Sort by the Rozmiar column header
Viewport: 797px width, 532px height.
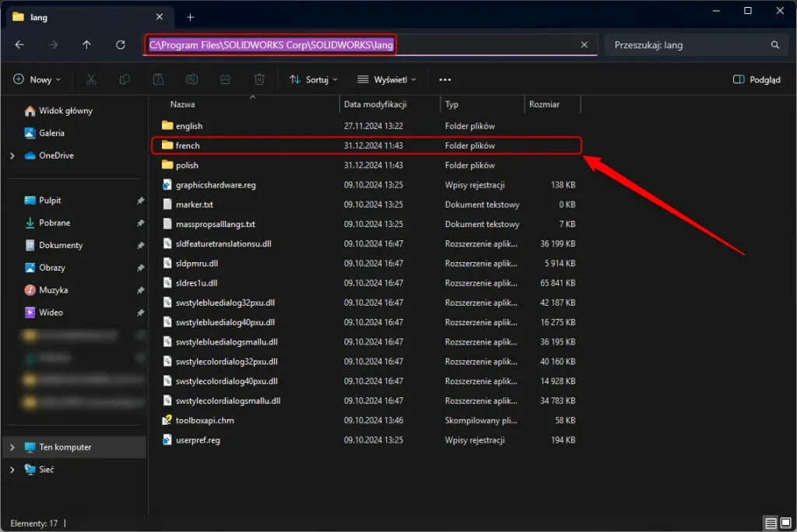552,104
